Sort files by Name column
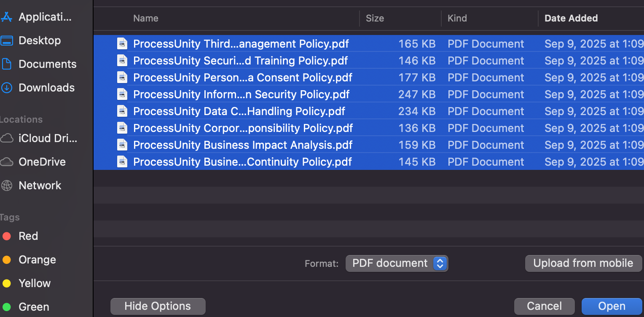This screenshot has width=644, height=317. (146, 18)
